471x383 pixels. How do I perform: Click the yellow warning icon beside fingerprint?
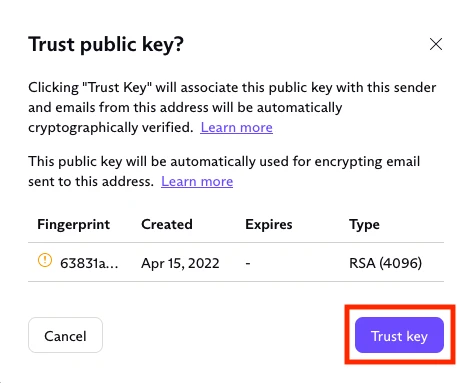click(45, 260)
